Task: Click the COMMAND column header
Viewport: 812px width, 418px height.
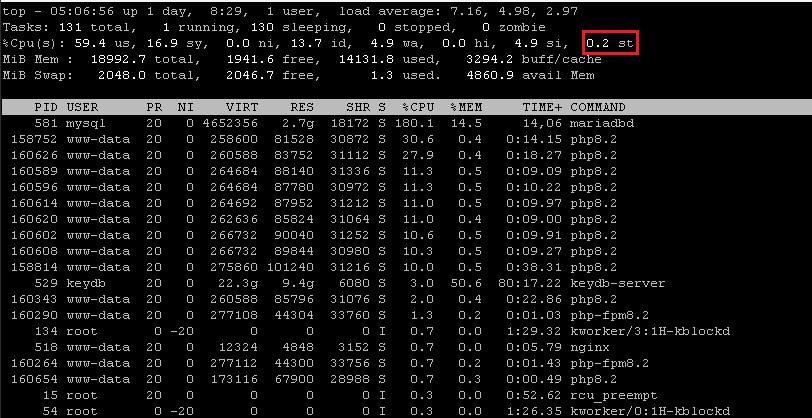Action: pos(598,107)
